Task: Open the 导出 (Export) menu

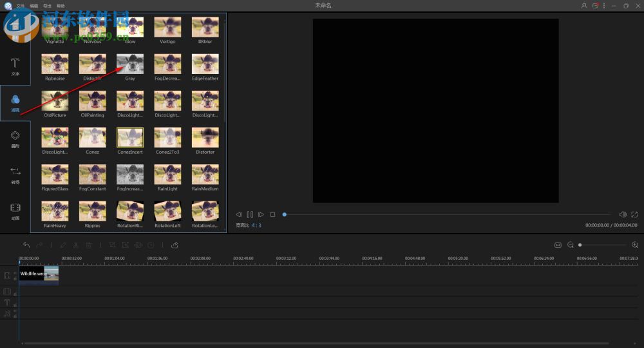Action: [47, 5]
